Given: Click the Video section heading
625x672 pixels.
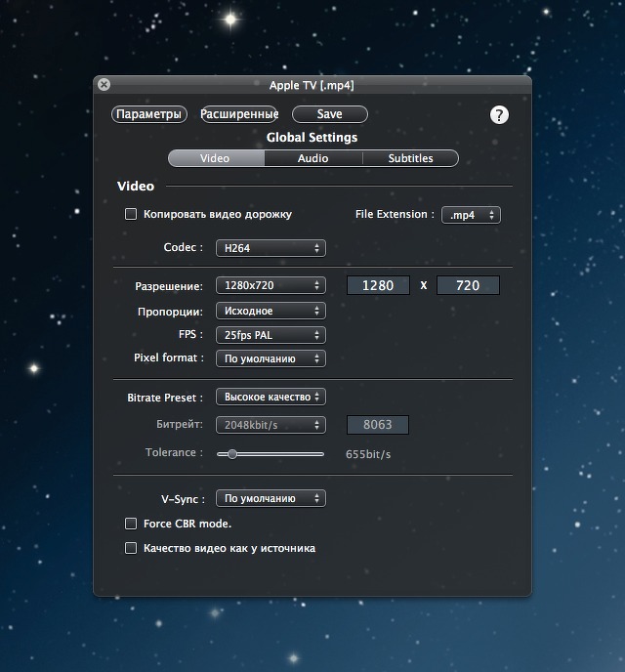Looking at the screenshot, I should (136, 186).
